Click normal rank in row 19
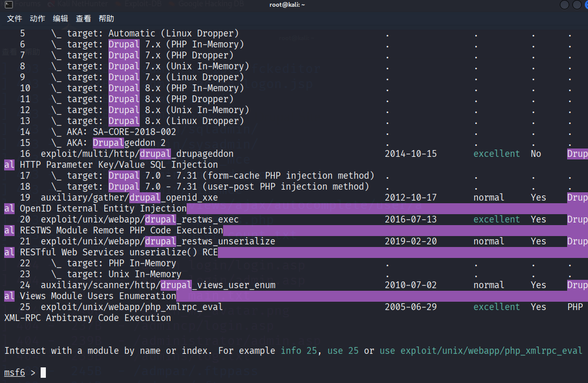The height and width of the screenshot is (383, 588). pyautogui.click(x=488, y=197)
